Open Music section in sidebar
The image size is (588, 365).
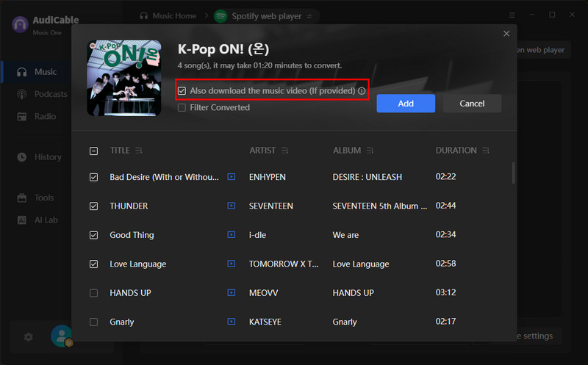[37, 71]
